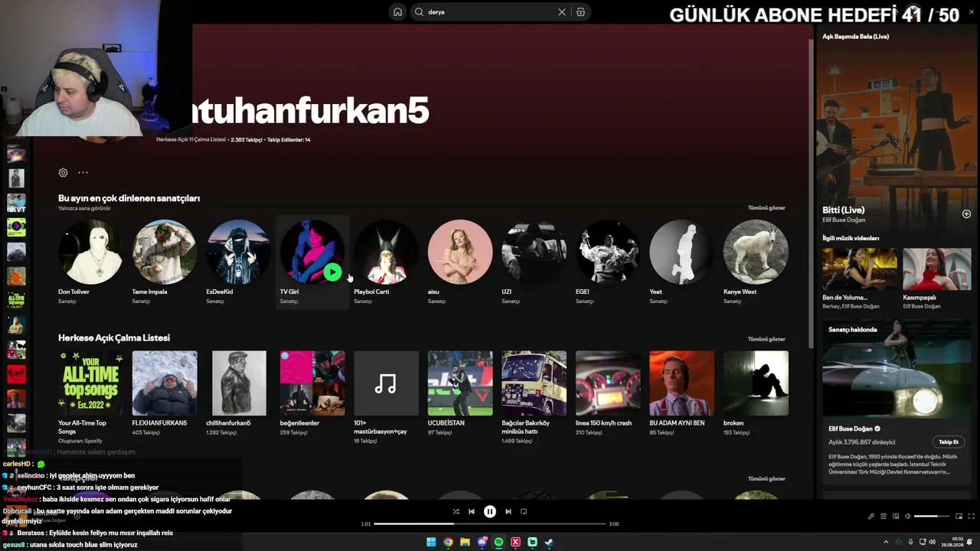Viewport: 980px width, 551px height.
Task: Open UZI artist picture
Action: click(x=534, y=252)
